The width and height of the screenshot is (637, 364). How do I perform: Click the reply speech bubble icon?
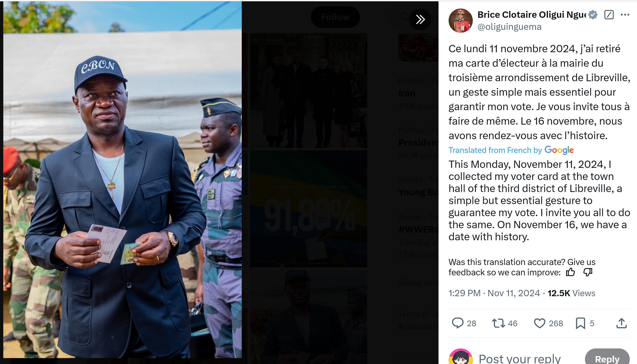coord(457,323)
